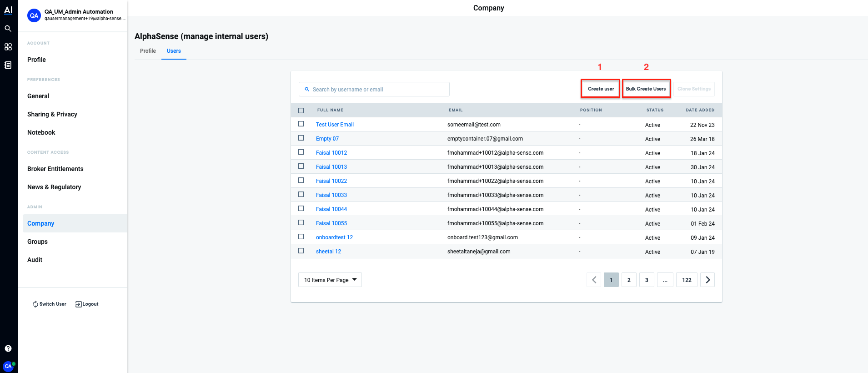Click the AlphaSense logo icon
The height and width of the screenshot is (373, 868).
(x=8, y=10)
